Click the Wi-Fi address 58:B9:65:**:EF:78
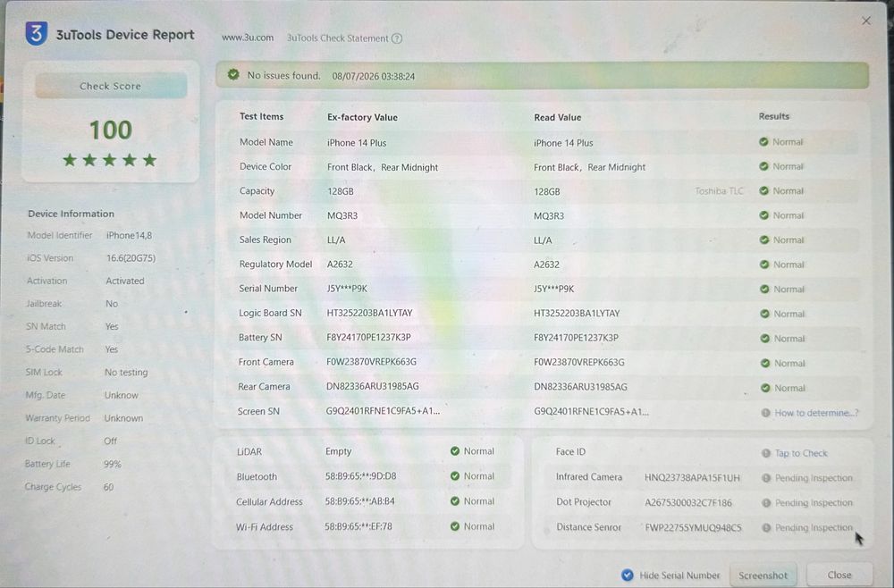 coord(358,526)
